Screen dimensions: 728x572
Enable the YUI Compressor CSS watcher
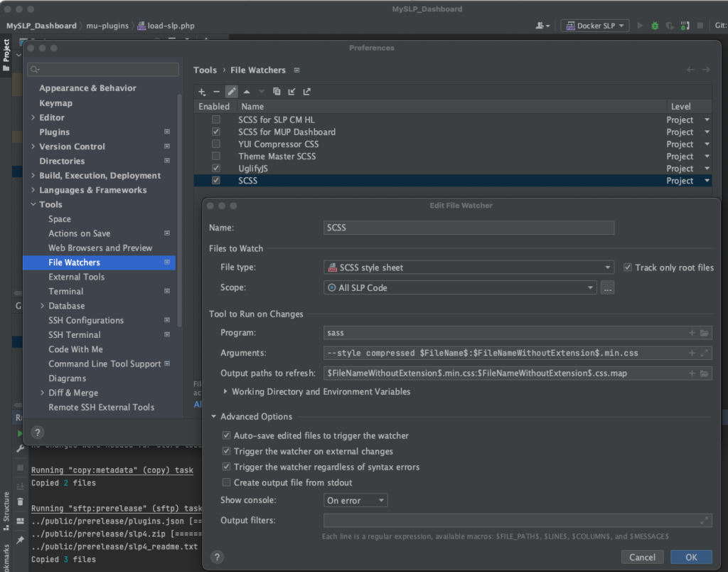[216, 144]
